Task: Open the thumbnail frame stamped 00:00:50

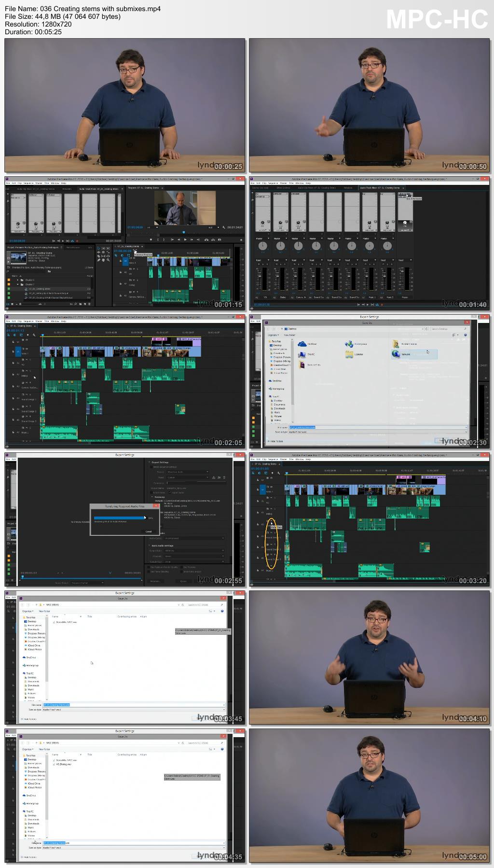Action: 369,105
